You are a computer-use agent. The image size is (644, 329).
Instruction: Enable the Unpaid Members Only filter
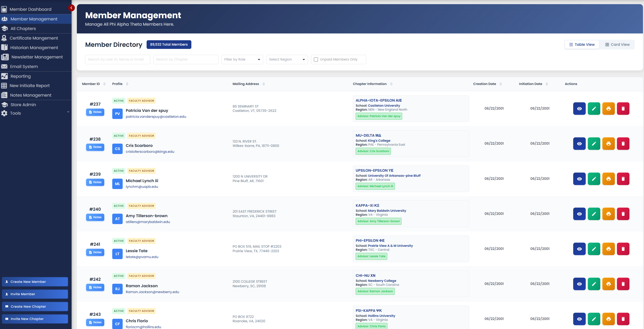click(x=316, y=59)
